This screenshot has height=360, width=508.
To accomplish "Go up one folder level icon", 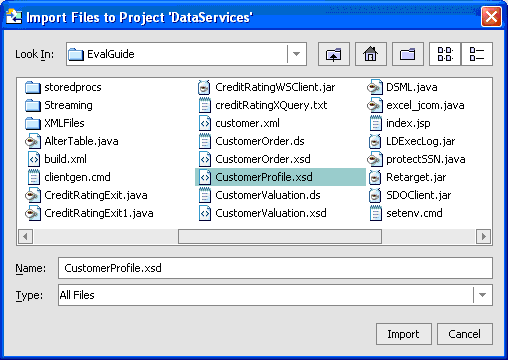I will [334, 54].
